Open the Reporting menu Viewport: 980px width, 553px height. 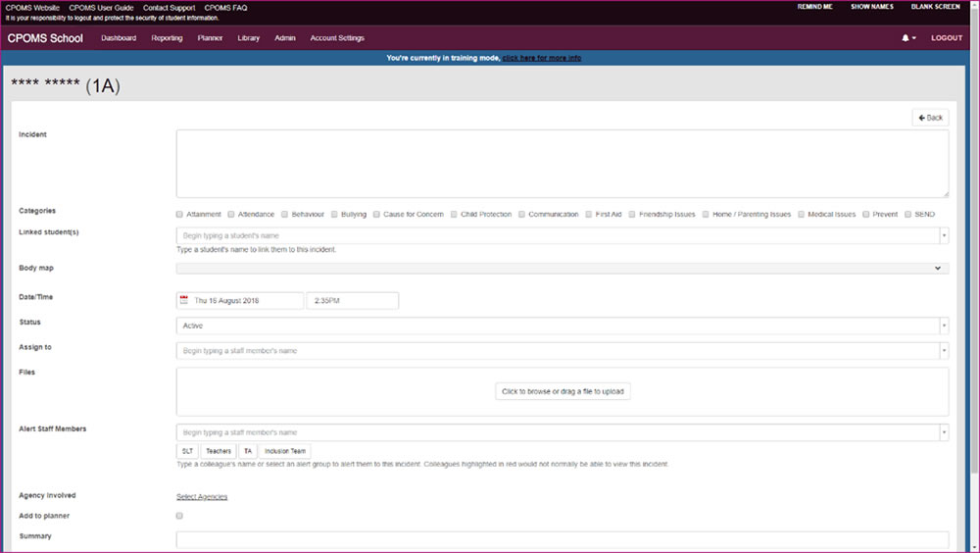point(167,38)
